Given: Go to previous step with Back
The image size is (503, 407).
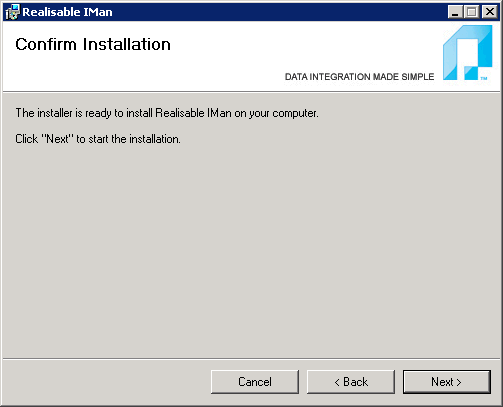Looking at the screenshot, I should 351,382.
